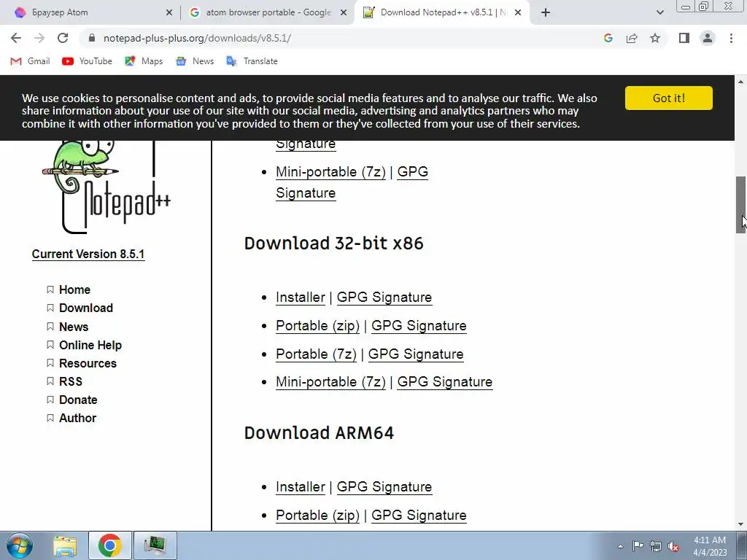Close the Браузер Atom tab
The height and width of the screenshot is (560, 747).
coord(169,13)
